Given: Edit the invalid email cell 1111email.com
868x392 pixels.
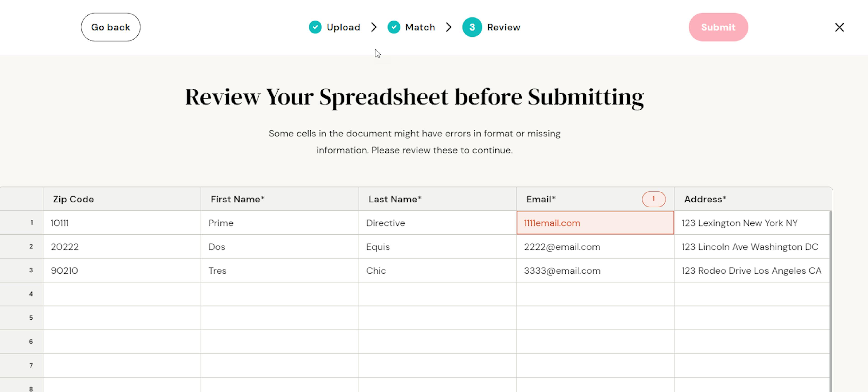Looking at the screenshot, I should point(595,223).
